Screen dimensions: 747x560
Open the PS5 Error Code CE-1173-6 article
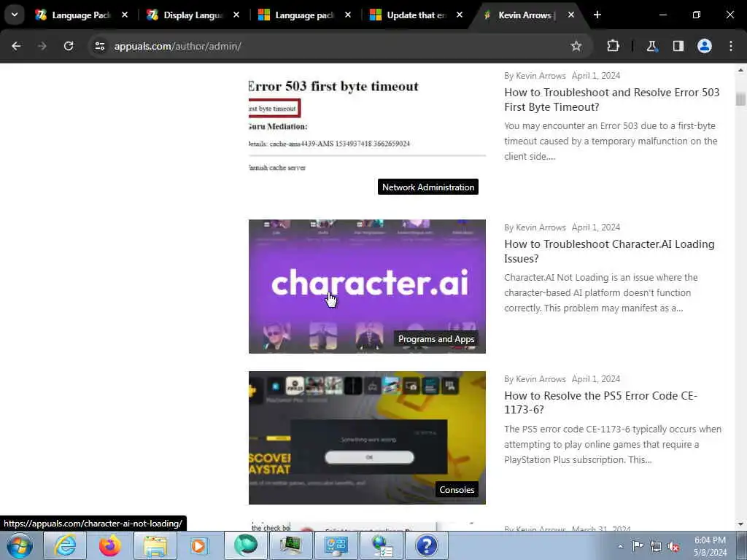(x=600, y=402)
